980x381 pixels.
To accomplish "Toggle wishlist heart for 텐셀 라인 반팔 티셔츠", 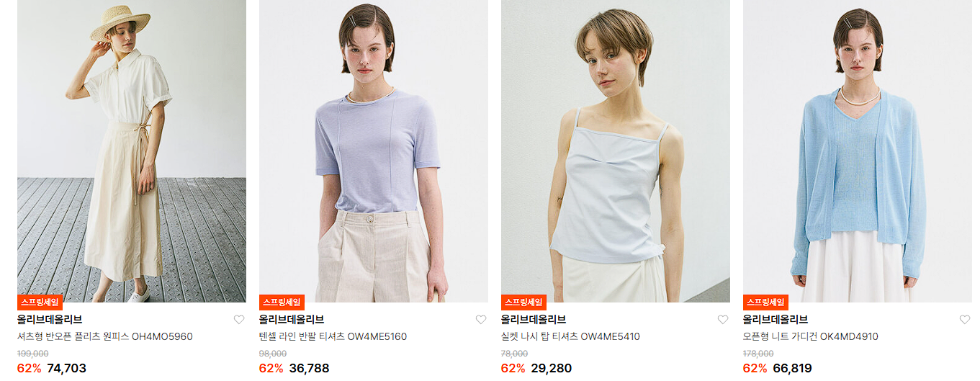I will point(481,320).
